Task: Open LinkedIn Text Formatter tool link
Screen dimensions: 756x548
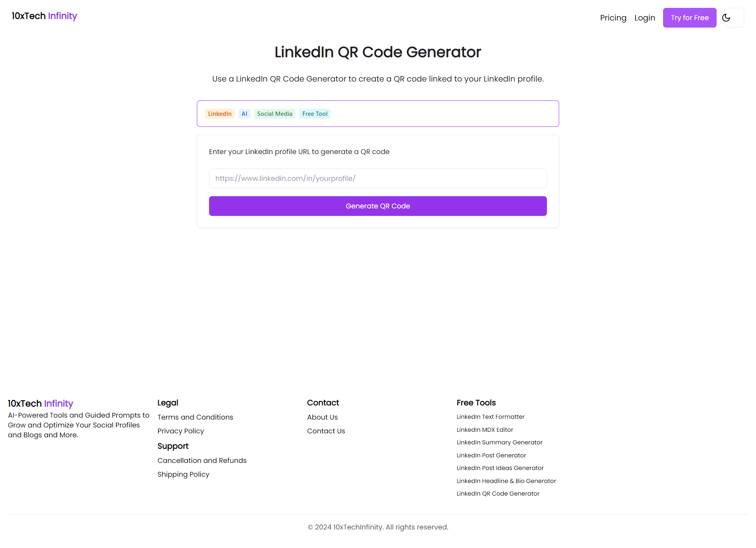Action: point(490,417)
